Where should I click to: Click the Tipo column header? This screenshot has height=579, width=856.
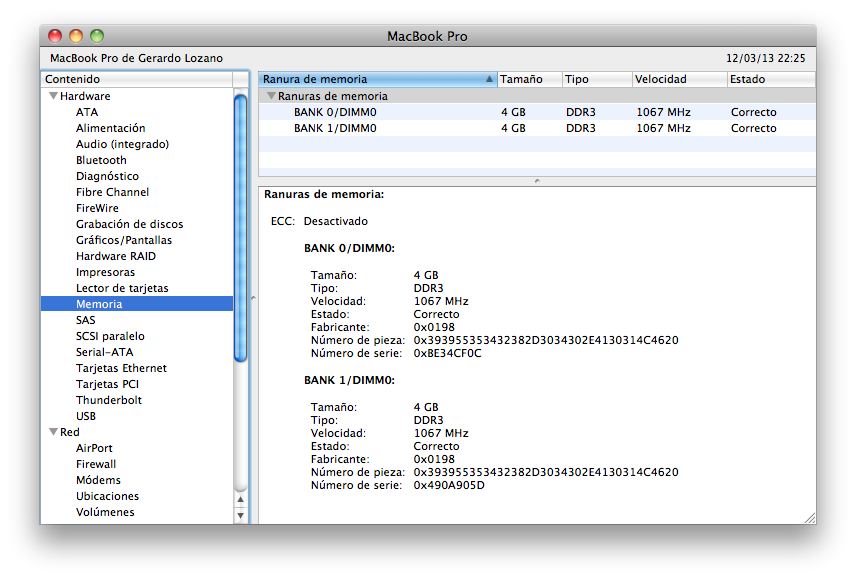coord(597,79)
